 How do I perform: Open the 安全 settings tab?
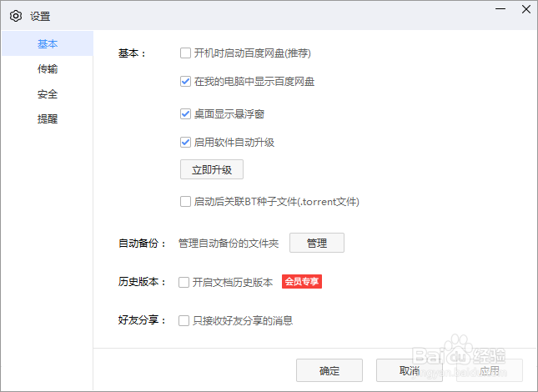coord(48,94)
